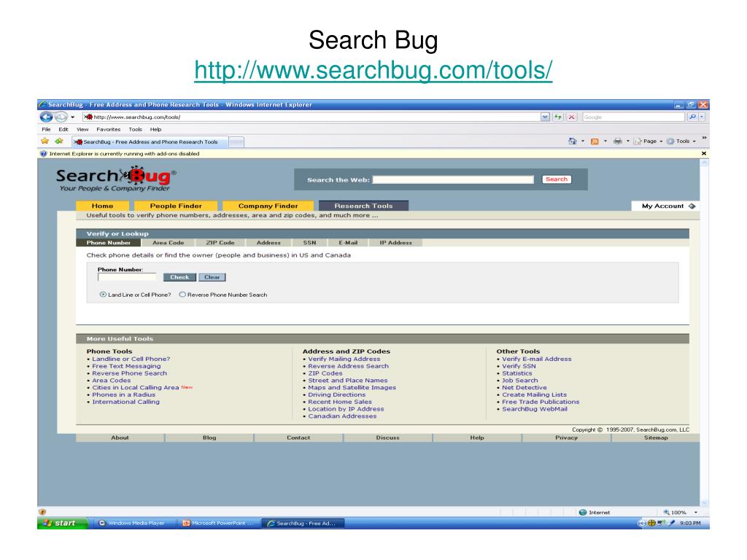Expand the My Account menu
Image resolution: width=747 pixels, height=560 pixels.
(665, 206)
